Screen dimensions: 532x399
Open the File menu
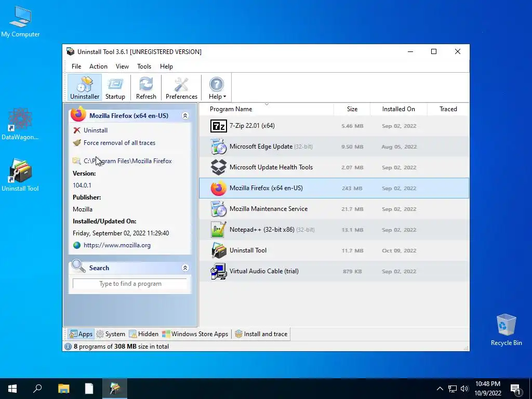coord(76,66)
